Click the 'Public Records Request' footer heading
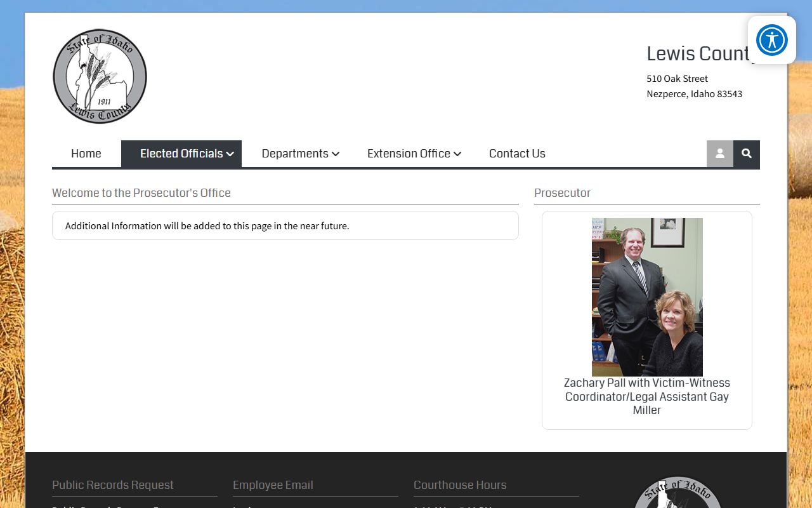This screenshot has height=508, width=812. [x=113, y=485]
